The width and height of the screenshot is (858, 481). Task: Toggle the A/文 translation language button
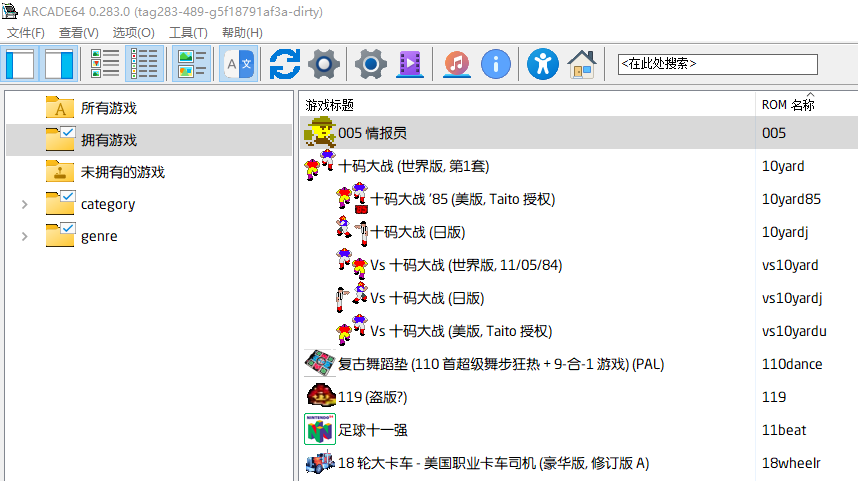click(x=239, y=64)
